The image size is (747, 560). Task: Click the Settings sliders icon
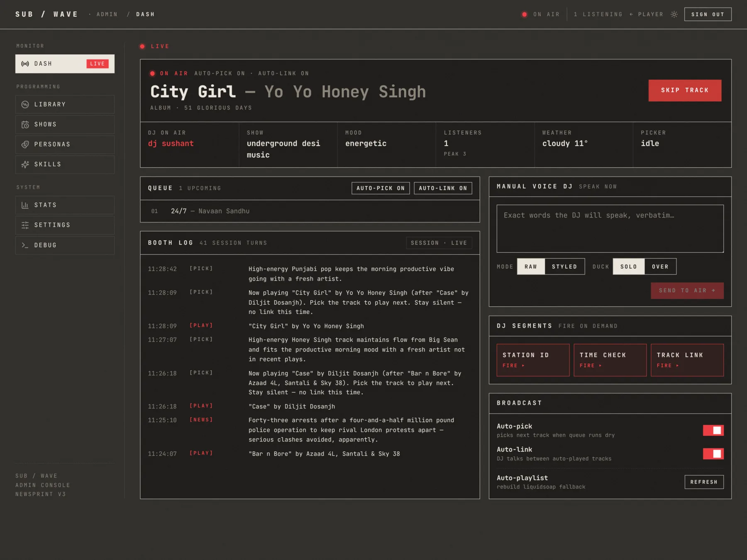pos(25,225)
